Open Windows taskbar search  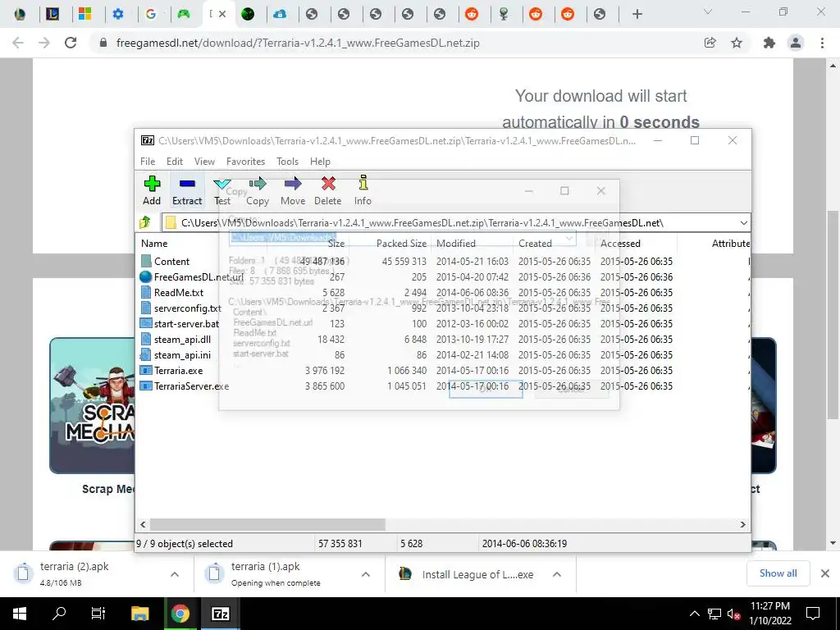pyautogui.click(x=58, y=614)
